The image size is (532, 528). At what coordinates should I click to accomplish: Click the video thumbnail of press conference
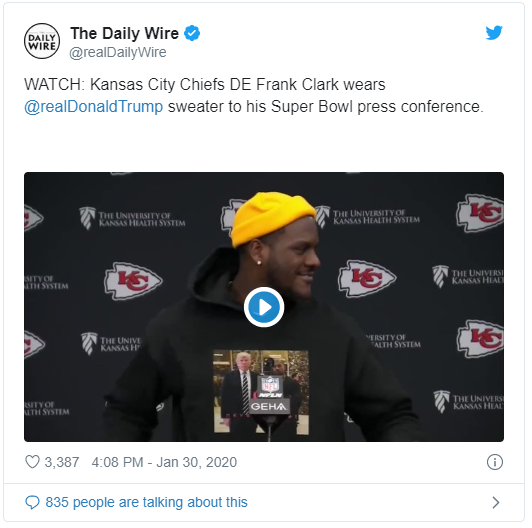(264, 307)
